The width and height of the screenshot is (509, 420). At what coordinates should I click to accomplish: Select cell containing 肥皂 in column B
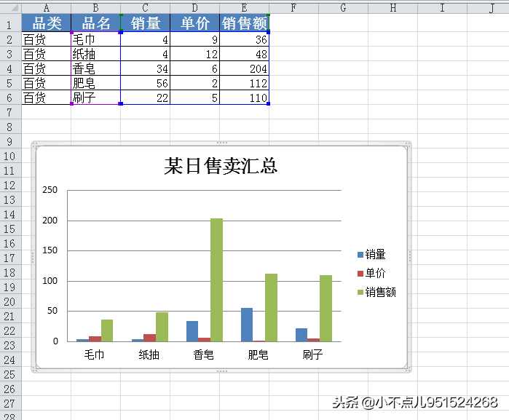pos(96,83)
